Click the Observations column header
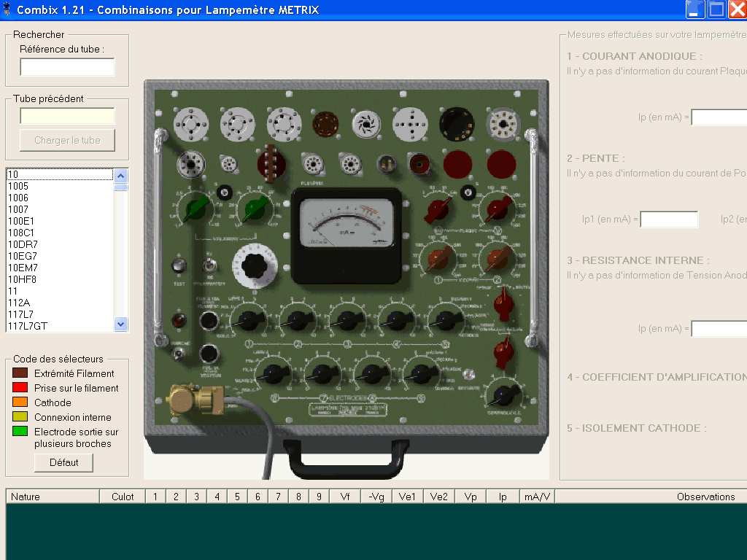The width and height of the screenshot is (747, 560). pyautogui.click(x=651, y=497)
